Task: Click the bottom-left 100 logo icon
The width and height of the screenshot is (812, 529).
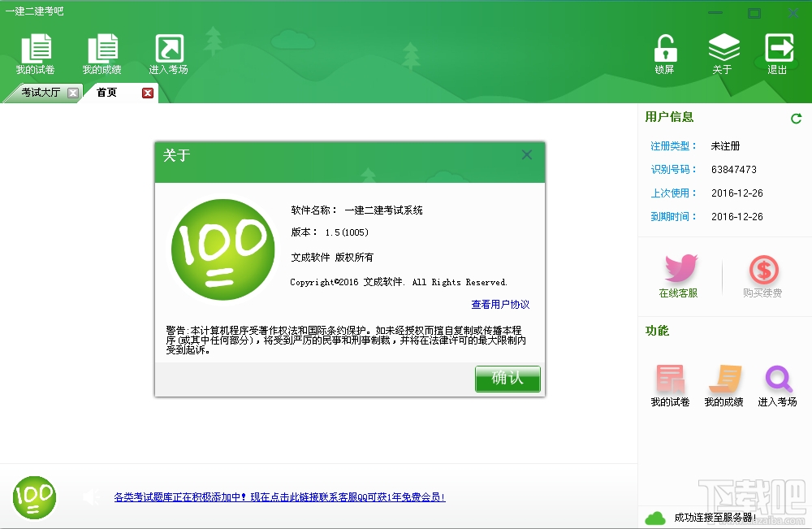Action: click(34, 497)
